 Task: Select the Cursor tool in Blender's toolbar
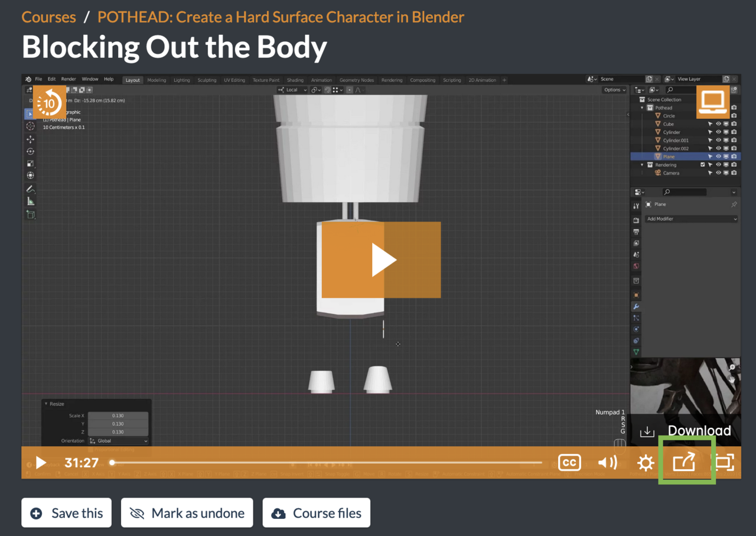pyautogui.click(x=30, y=126)
